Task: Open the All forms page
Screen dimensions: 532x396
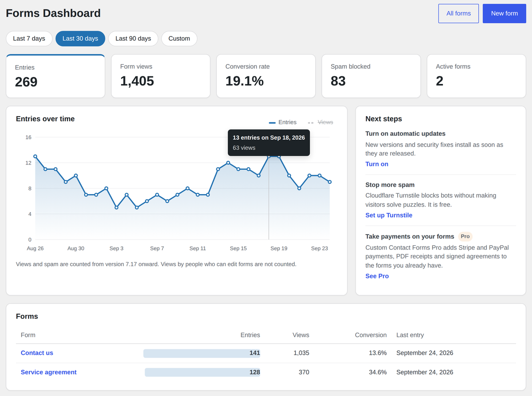Action: pos(458,13)
